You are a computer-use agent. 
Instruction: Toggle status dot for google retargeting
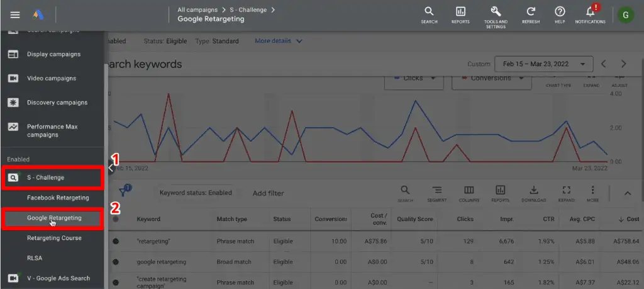tap(116, 262)
